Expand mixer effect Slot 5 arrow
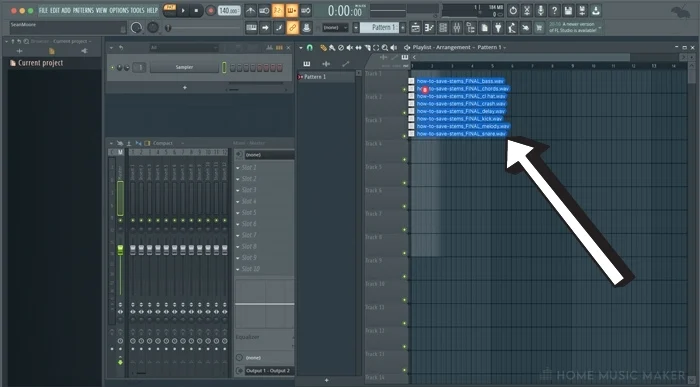This screenshot has height=387, width=700. point(238,212)
